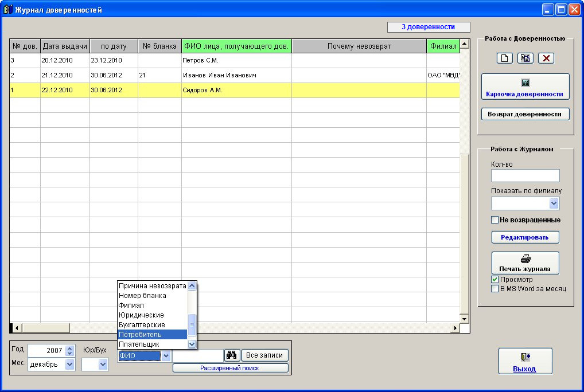This screenshot has height=392, width=584.
Task: Click ОАО "МВД" branch cell
Action: tap(443, 75)
